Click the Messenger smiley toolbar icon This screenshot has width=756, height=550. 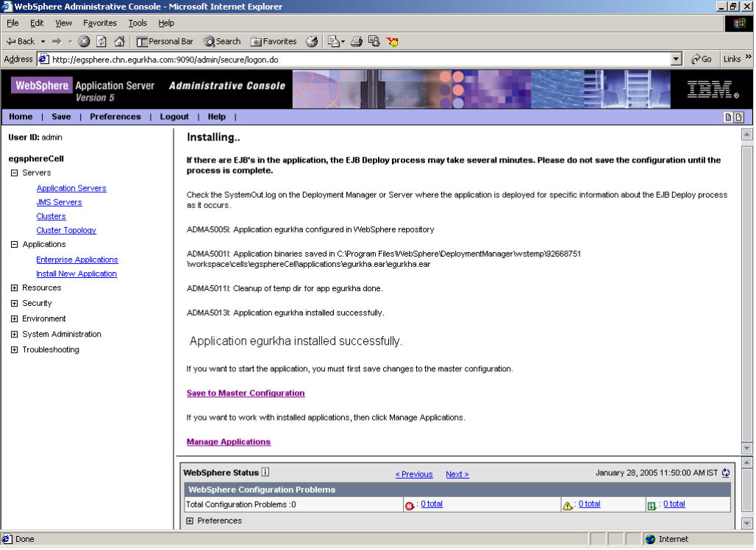tap(393, 42)
